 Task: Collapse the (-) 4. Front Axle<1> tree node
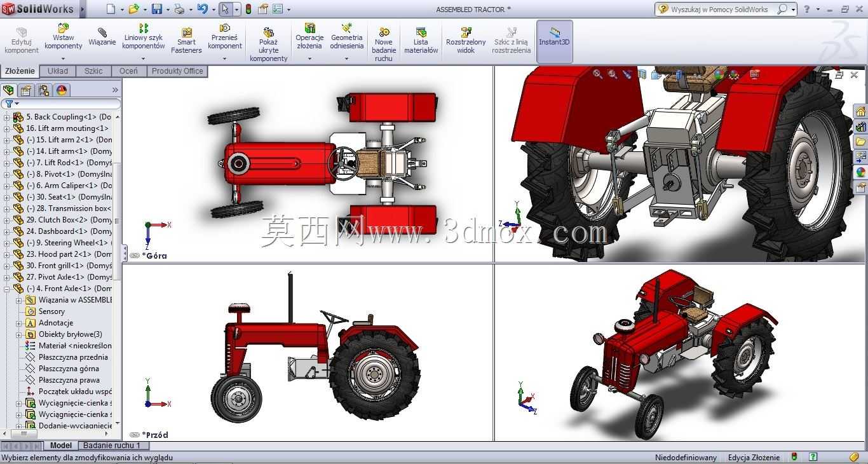7,289
